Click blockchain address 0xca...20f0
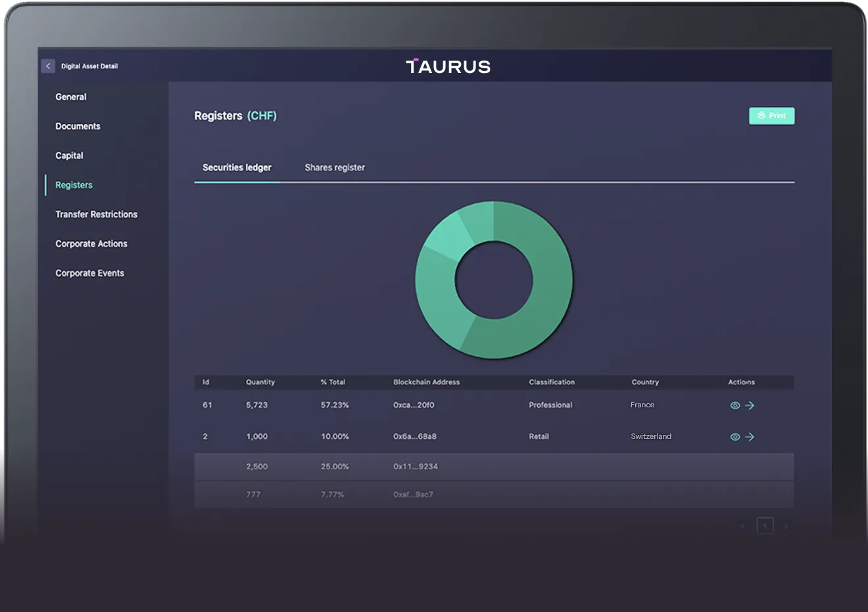The height and width of the screenshot is (612, 868). point(414,405)
